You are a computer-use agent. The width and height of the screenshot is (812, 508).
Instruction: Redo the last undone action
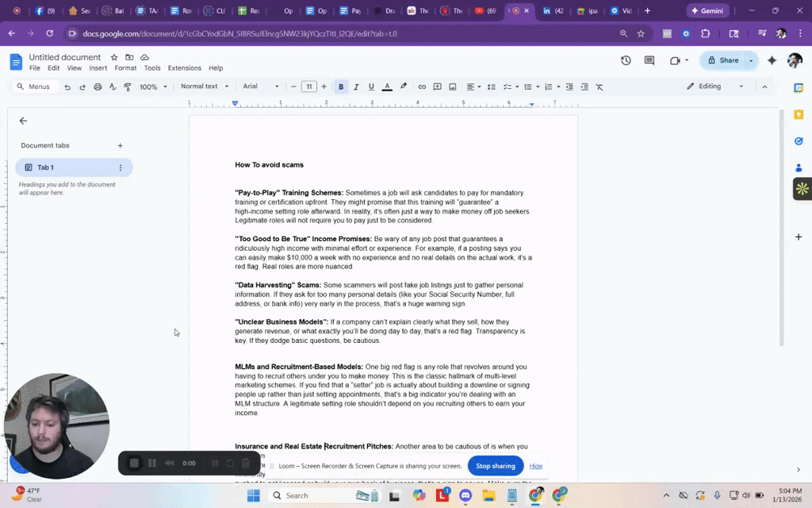82,87
